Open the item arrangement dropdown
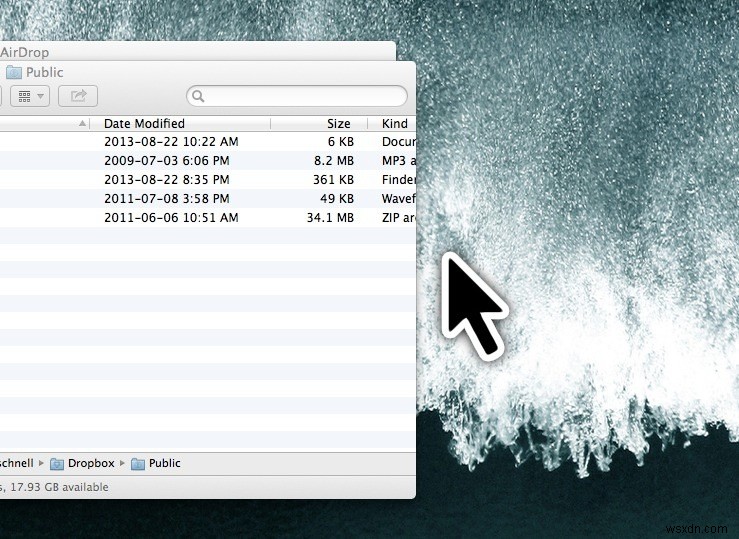The image size is (739, 539). (30, 96)
